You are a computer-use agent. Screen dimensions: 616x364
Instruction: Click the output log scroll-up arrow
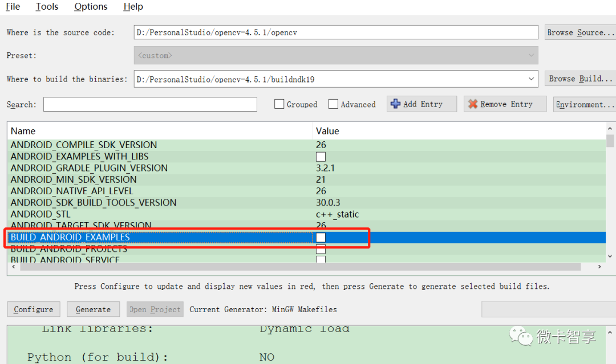[x=610, y=332]
